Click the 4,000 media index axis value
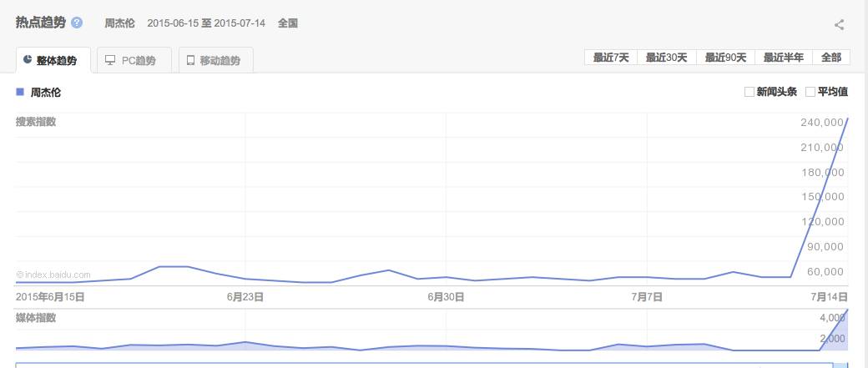 (x=833, y=318)
